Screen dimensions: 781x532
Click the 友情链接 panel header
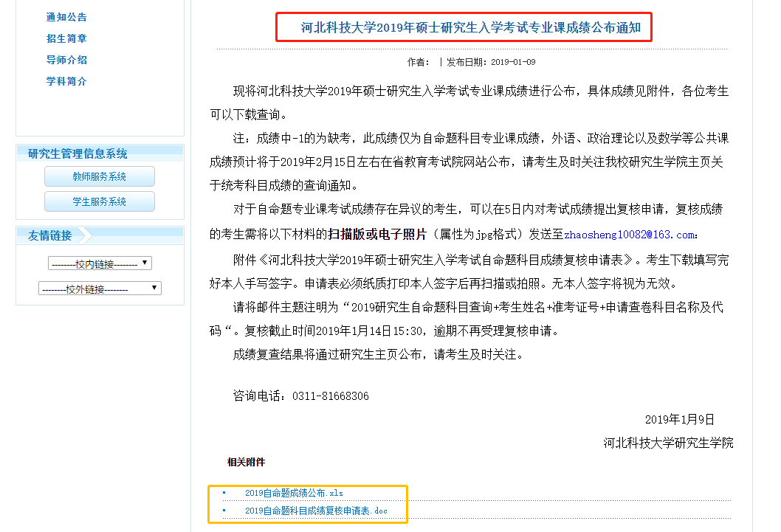coord(50,235)
